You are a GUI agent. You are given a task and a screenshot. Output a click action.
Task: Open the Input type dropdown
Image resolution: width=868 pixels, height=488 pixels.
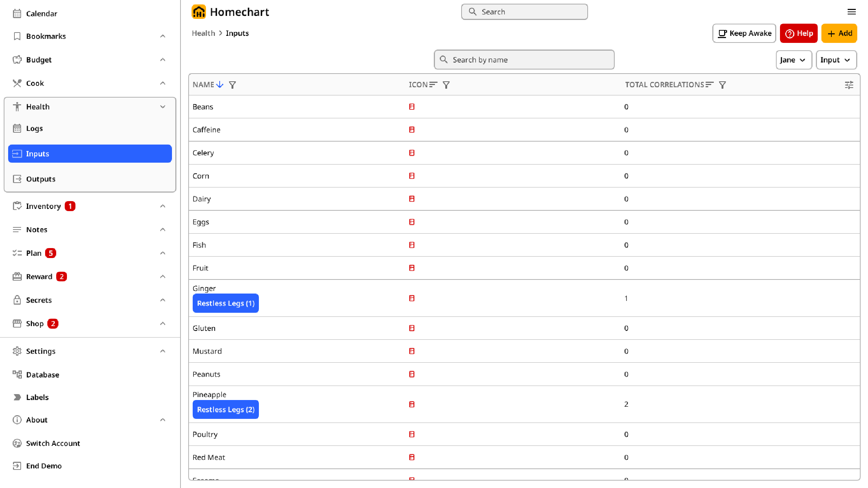[x=835, y=60]
